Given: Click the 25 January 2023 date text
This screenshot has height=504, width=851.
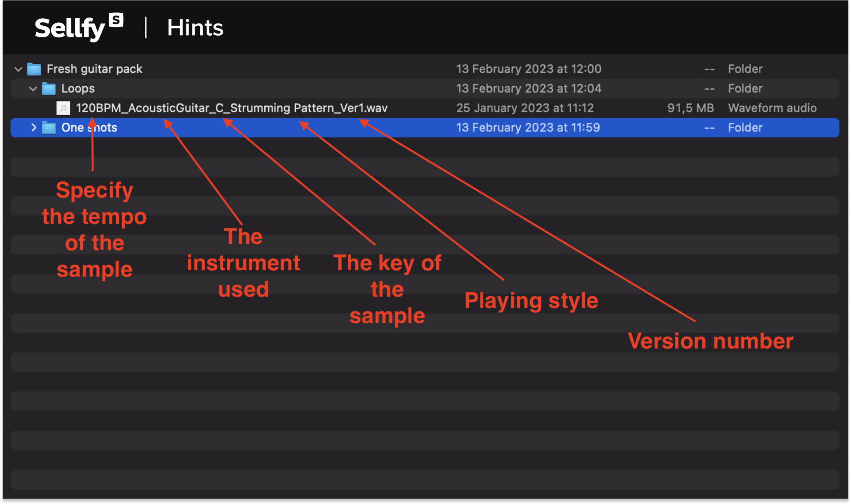Looking at the screenshot, I should point(525,108).
